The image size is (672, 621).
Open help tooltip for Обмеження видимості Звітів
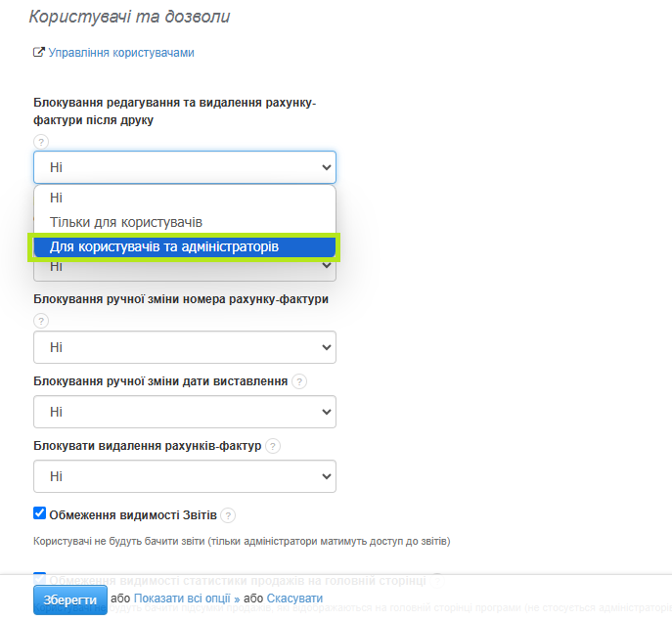pos(228,515)
